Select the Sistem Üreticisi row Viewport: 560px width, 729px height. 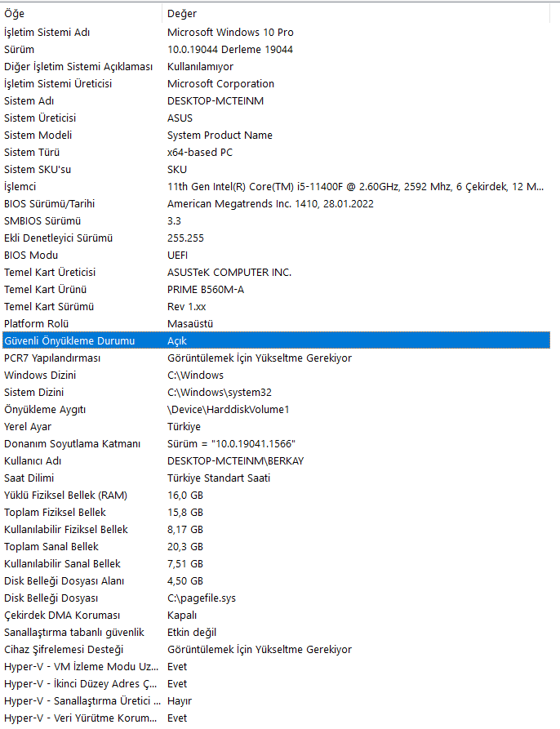coord(276,118)
